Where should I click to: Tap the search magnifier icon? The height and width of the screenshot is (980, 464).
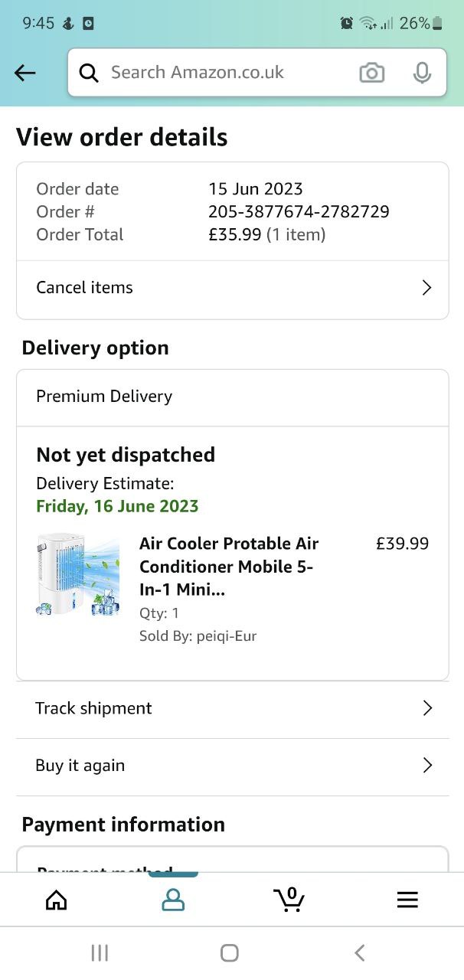coord(89,73)
